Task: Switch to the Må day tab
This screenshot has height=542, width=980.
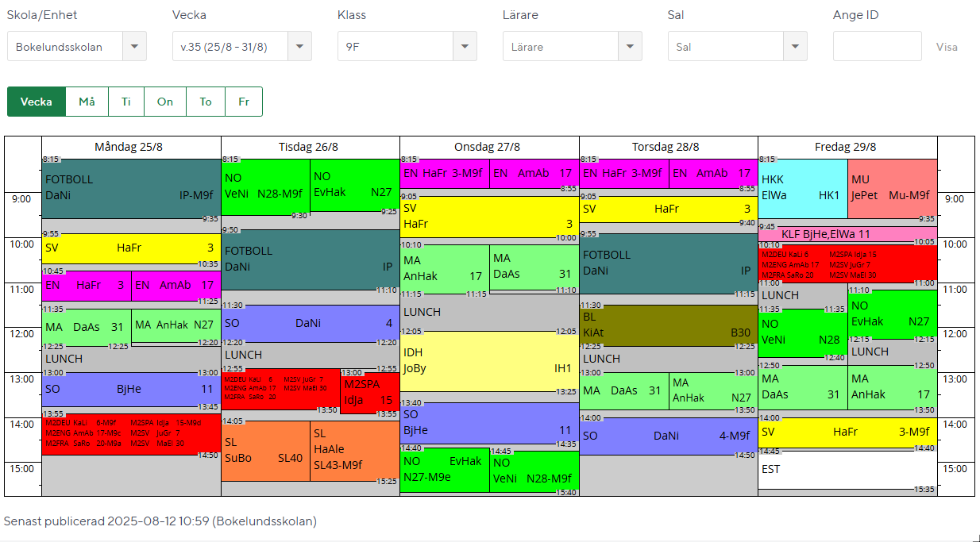Action: 87,102
